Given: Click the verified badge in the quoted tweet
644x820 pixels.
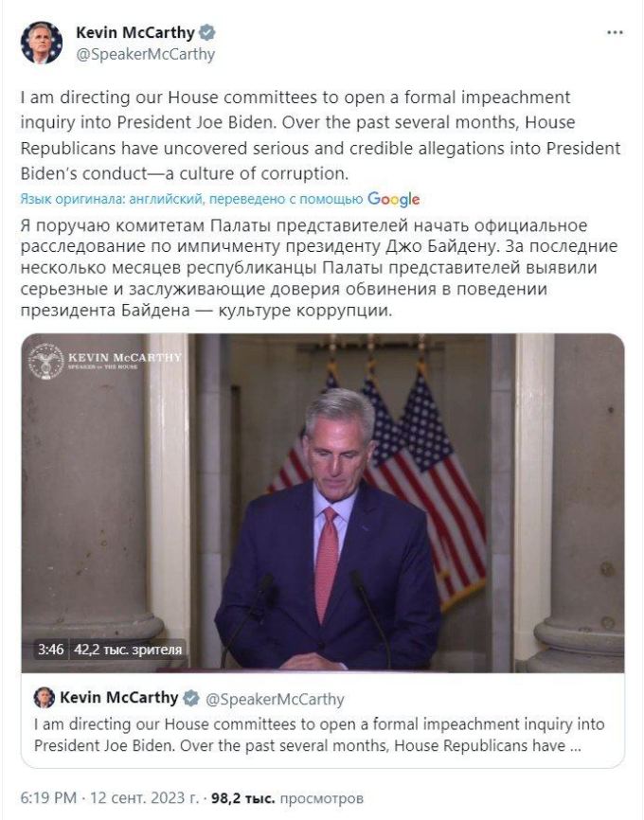Looking at the screenshot, I should coord(190,699).
